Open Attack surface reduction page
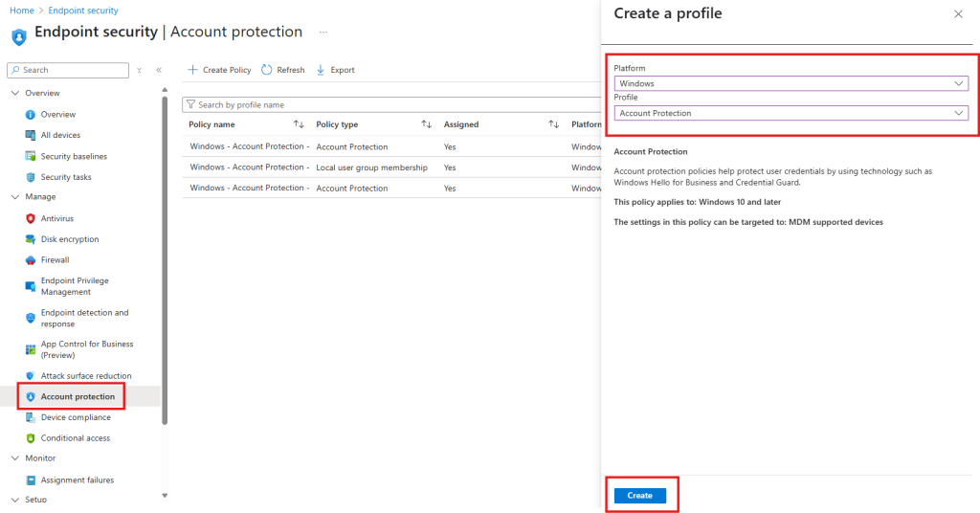 click(86, 375)
